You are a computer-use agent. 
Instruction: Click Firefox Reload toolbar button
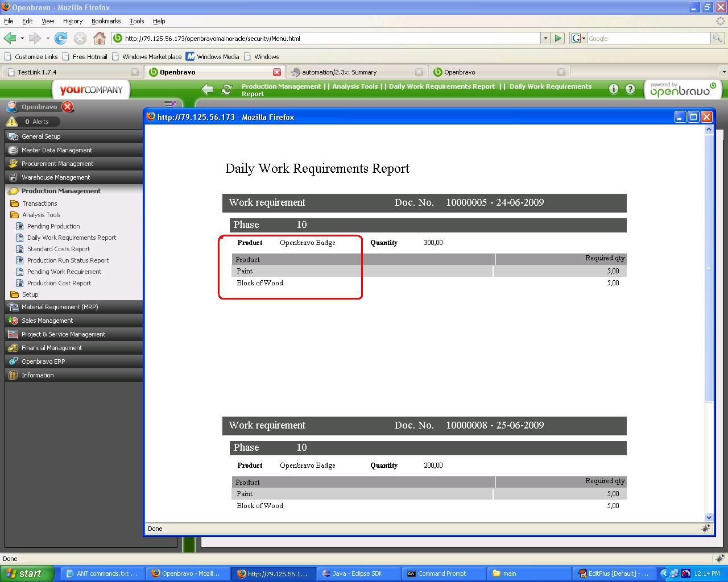tap(61, 38)
